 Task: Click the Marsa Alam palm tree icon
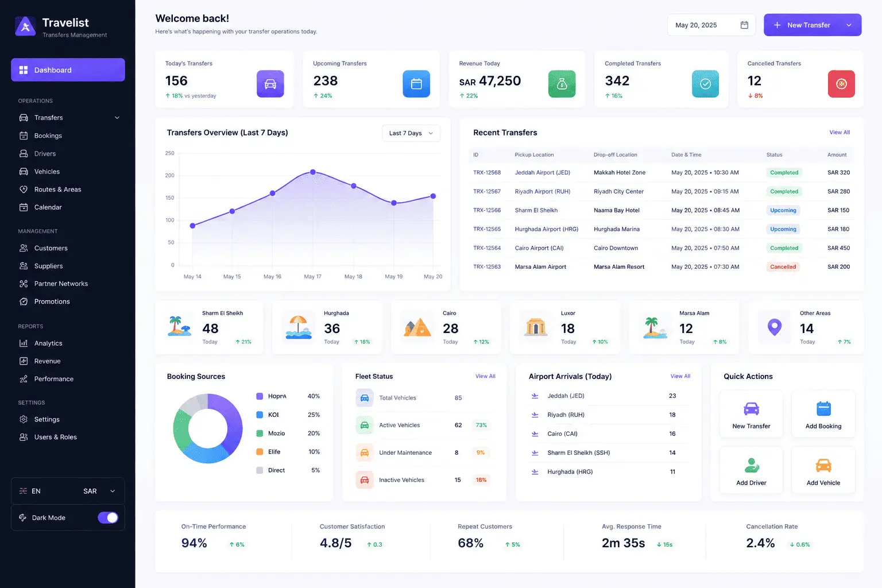655,327
